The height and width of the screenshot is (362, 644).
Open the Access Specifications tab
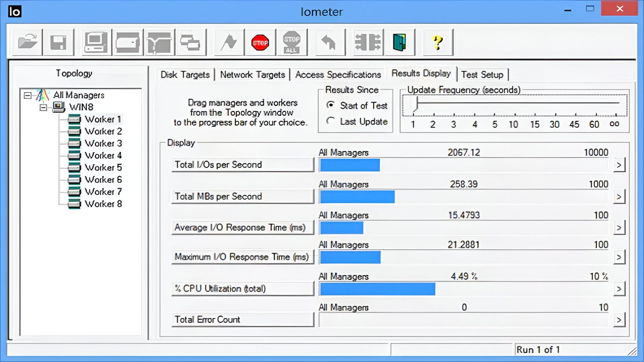338,75
